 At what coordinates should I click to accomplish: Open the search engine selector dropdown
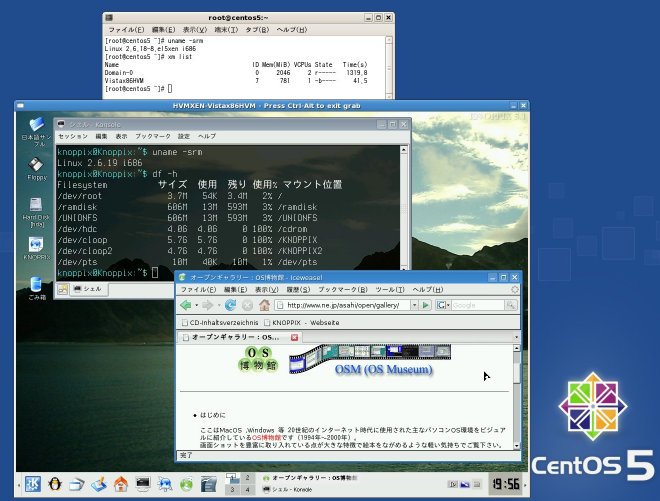[443, 305]
